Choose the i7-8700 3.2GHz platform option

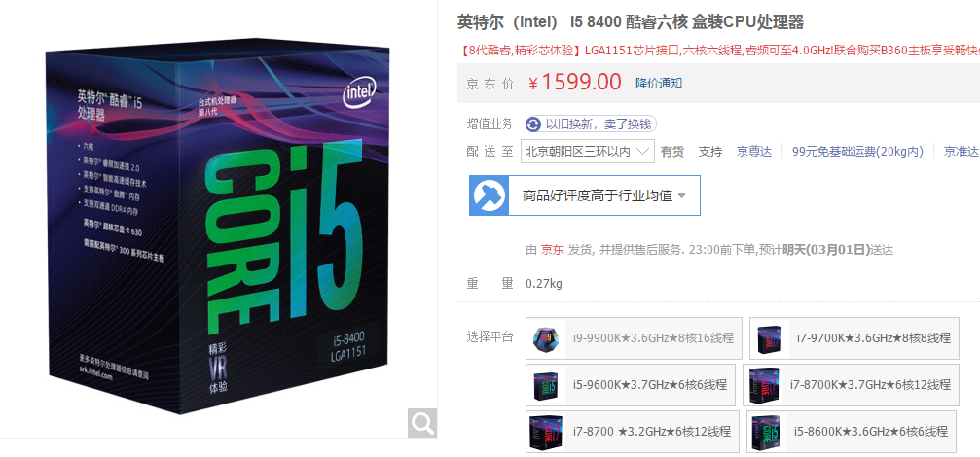point(634,432)
